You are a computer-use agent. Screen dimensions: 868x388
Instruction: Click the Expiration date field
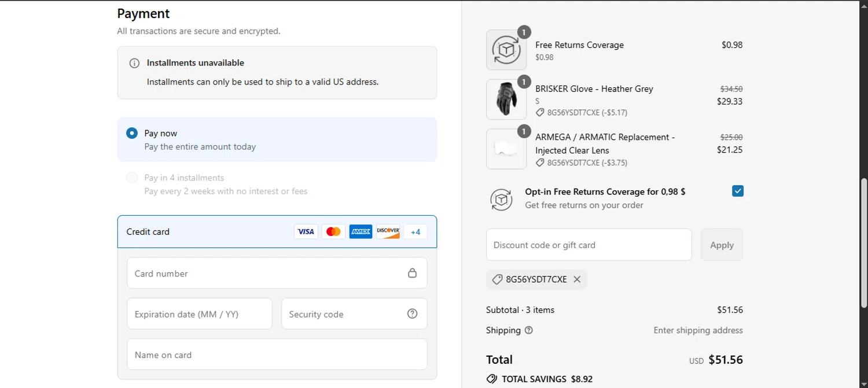tap(200, 314)
